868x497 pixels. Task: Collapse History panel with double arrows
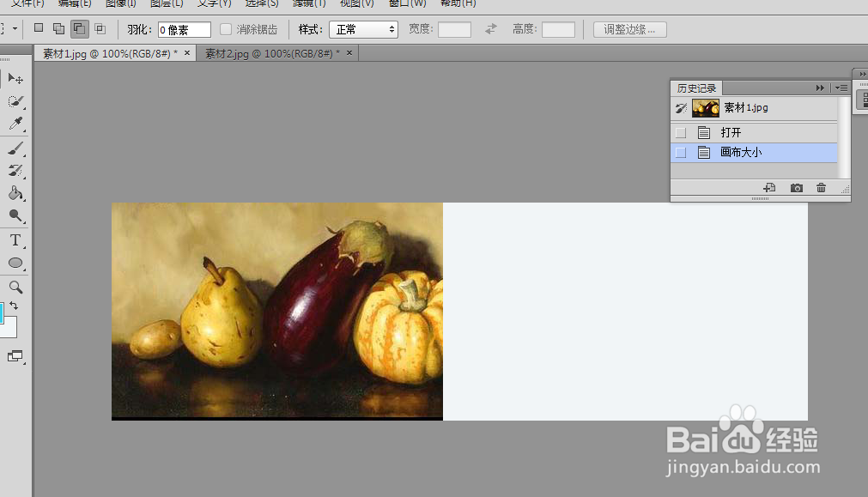(x=820, y=88)
